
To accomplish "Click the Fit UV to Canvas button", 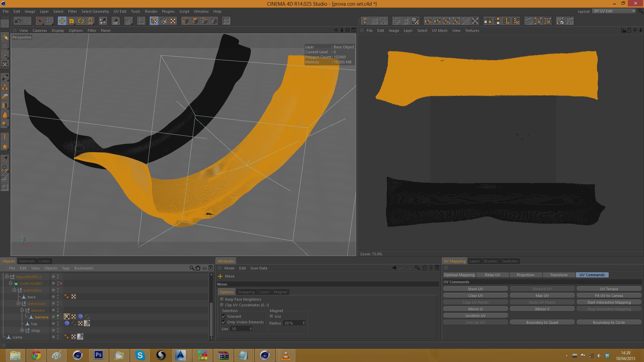I will click(609, 296).
